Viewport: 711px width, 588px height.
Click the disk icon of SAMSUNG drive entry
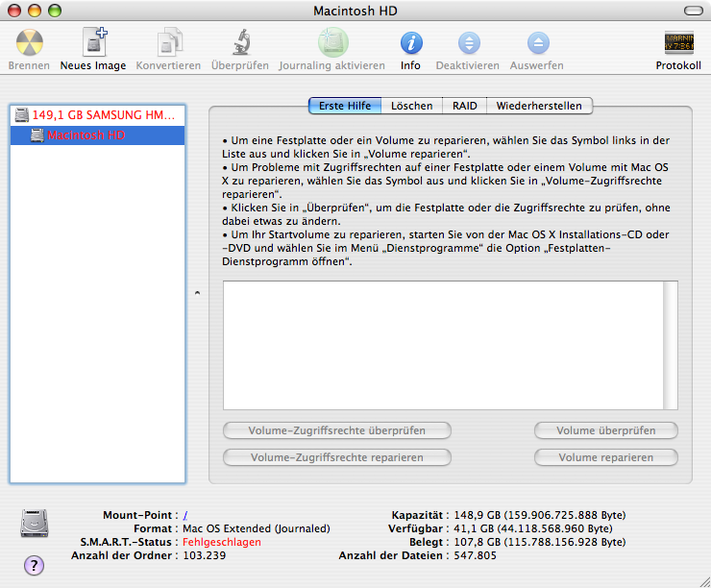22,115
